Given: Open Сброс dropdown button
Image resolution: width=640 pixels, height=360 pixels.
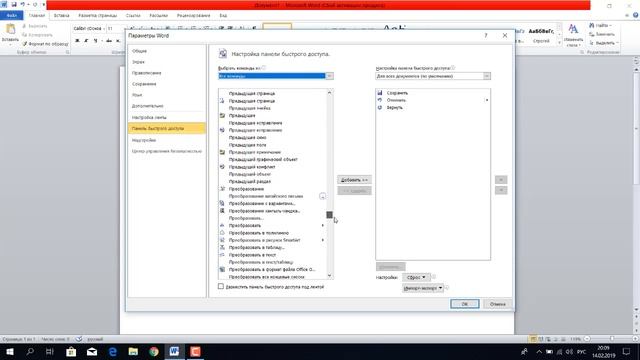Looking at the screenshot, I should pyautogui.click(x=416, y=277).
